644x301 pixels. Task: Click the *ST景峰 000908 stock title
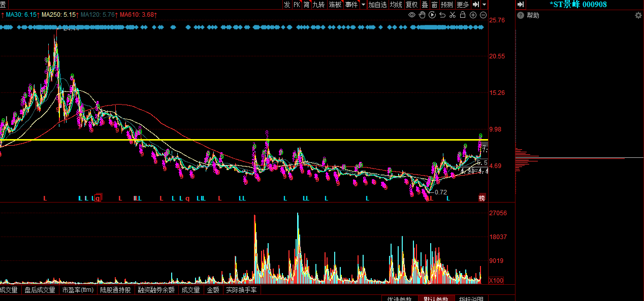tap(578, 4)
